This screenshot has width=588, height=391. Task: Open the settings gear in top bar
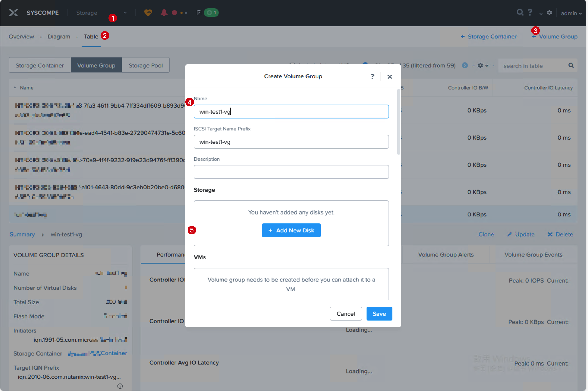tap(549, 13)
